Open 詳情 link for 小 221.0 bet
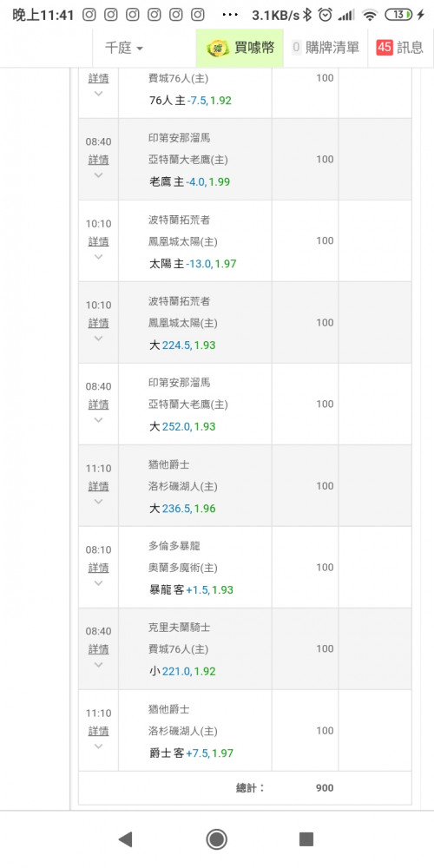This screenshot has width=434, height=868. click(98, 648)
